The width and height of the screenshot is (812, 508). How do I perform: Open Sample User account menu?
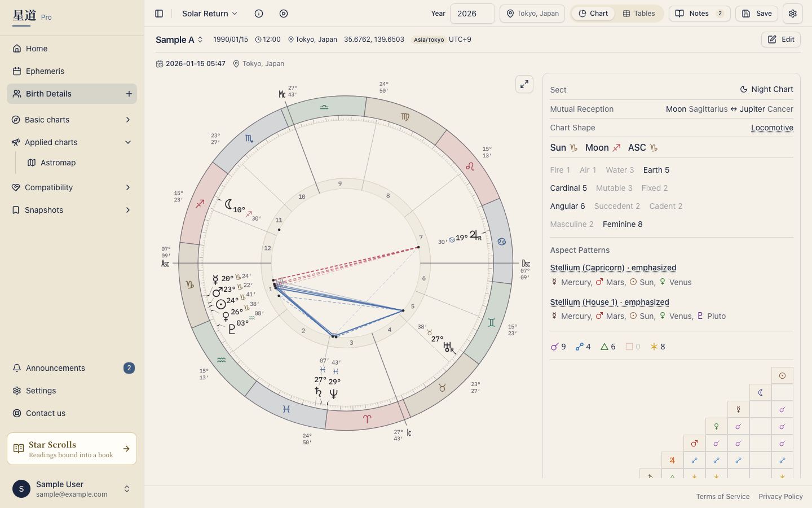(x=72, y=489)
